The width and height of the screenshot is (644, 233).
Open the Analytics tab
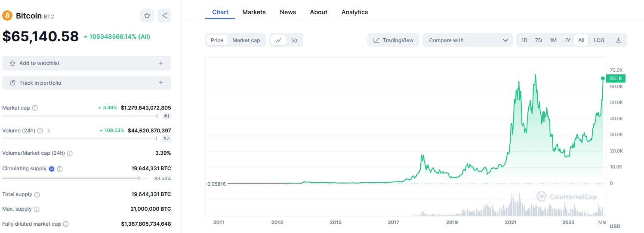click(x=355, y=12)
